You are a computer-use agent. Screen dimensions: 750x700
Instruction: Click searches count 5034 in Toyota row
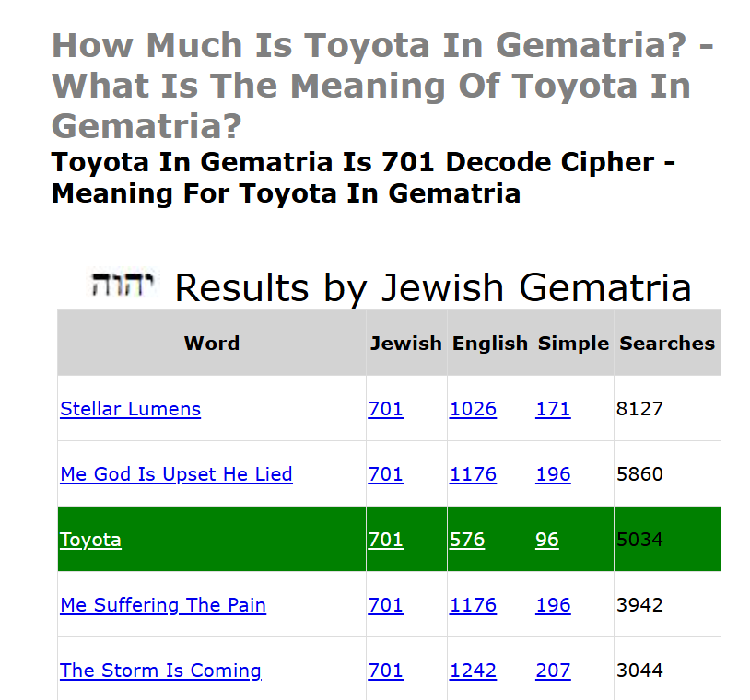pyautogui.click(x=639, y=540)
